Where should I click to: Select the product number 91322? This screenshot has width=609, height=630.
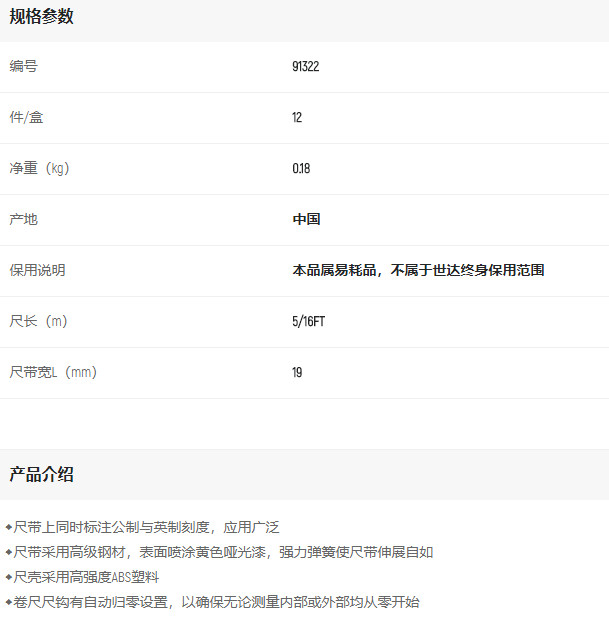(x=305, y=67)
